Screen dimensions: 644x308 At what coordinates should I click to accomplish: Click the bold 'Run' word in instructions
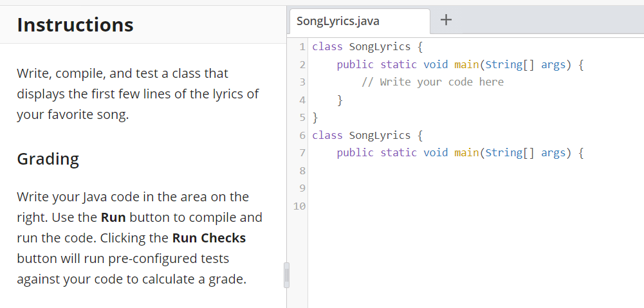click(x=113, y=217)
